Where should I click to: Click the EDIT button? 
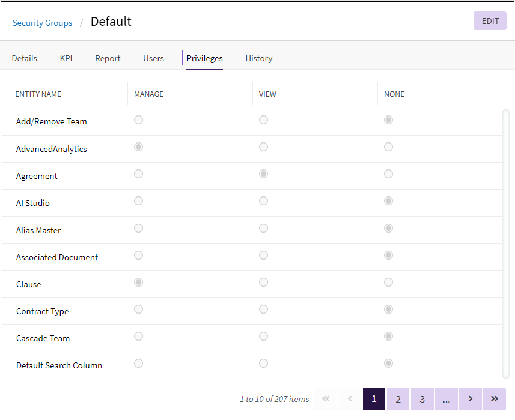[490, 21]
